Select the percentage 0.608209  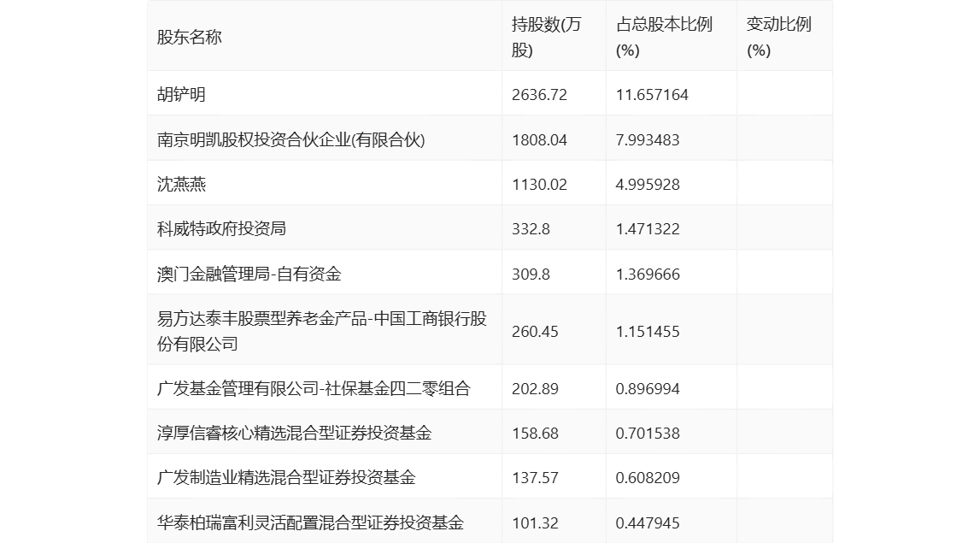648,477
